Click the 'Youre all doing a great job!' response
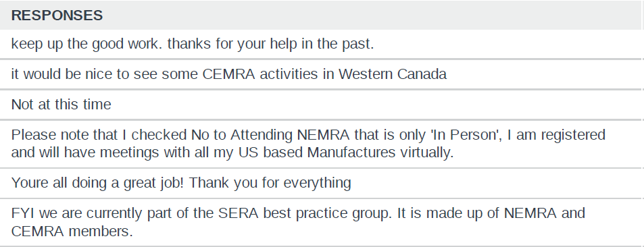 [x=320, y=183]
